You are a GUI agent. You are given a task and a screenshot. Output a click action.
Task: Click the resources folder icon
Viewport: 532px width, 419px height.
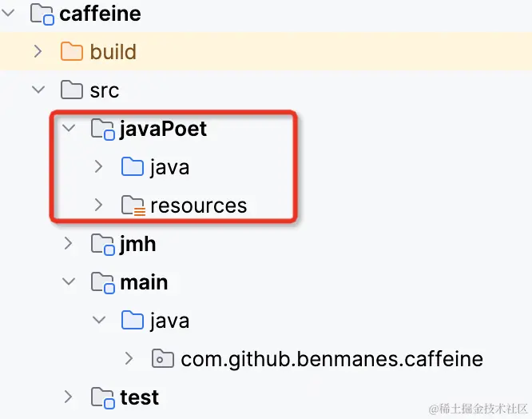click(133, 206)
